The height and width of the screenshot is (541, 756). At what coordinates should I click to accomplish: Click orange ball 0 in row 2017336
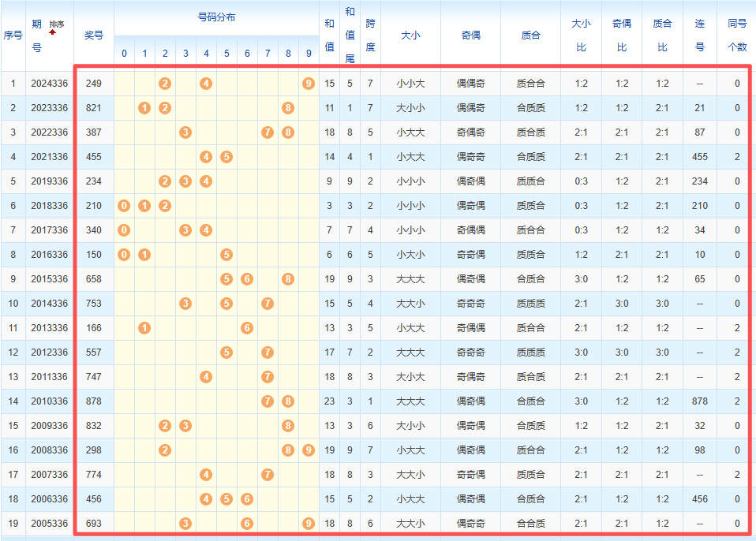pos(124,229)
